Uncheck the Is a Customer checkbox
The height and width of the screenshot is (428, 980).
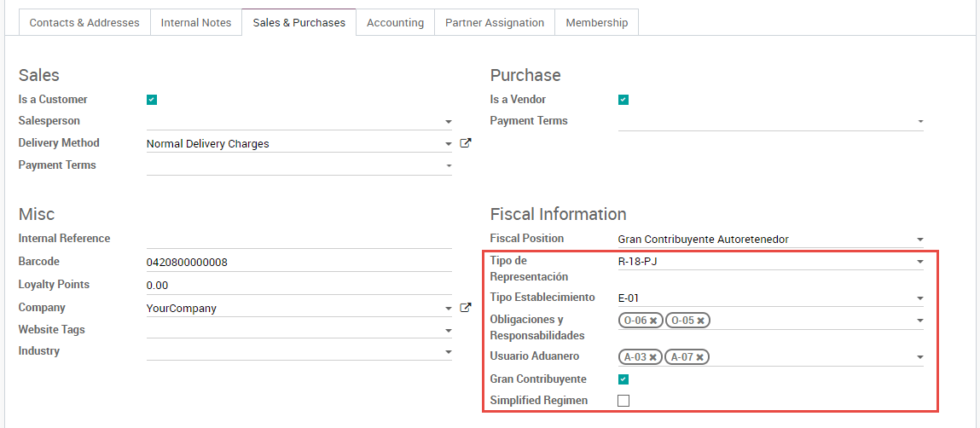click(152, 100)
